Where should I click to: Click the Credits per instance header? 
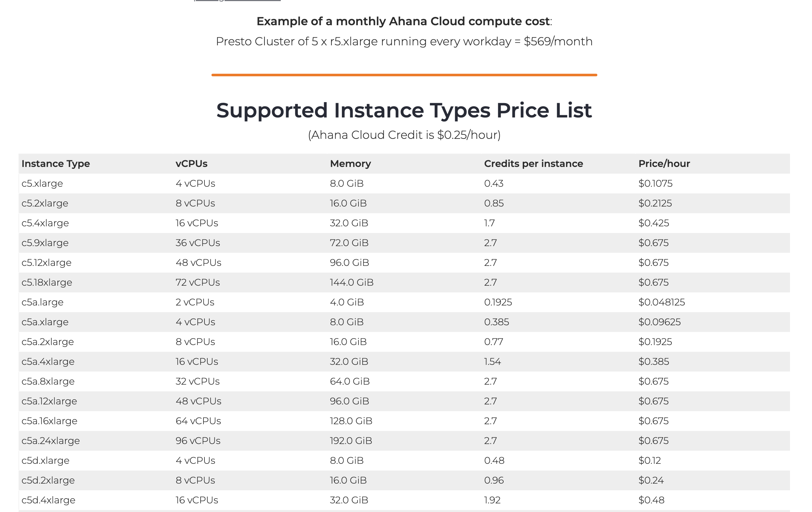pos(533,164)
